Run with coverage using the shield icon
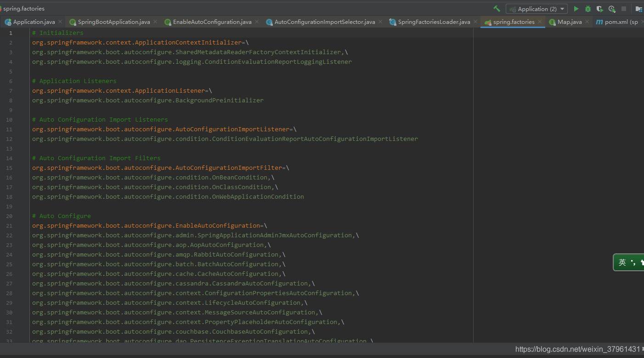 point(599,9)
